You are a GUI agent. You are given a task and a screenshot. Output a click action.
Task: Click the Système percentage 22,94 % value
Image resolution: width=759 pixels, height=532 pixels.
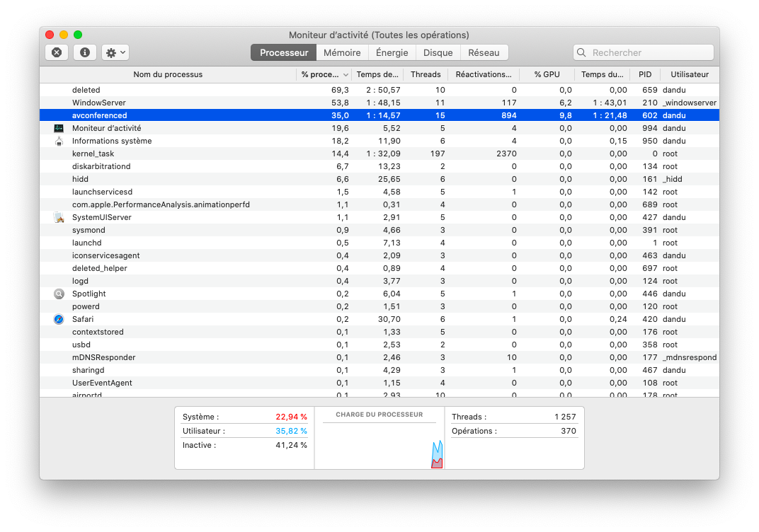coord(292,417)
